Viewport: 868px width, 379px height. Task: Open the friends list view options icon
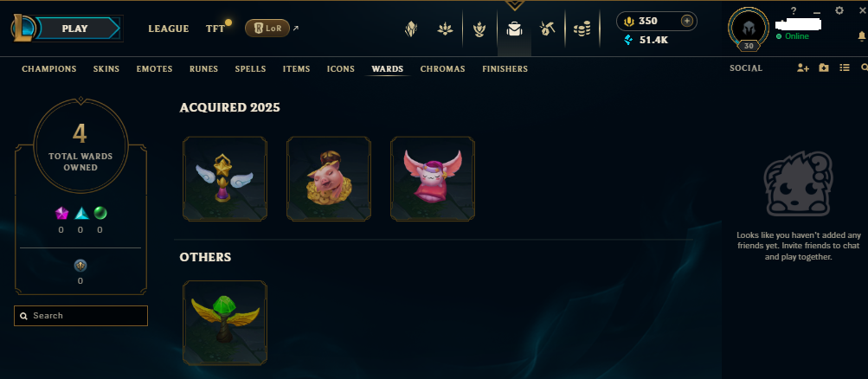coord(844,68)
